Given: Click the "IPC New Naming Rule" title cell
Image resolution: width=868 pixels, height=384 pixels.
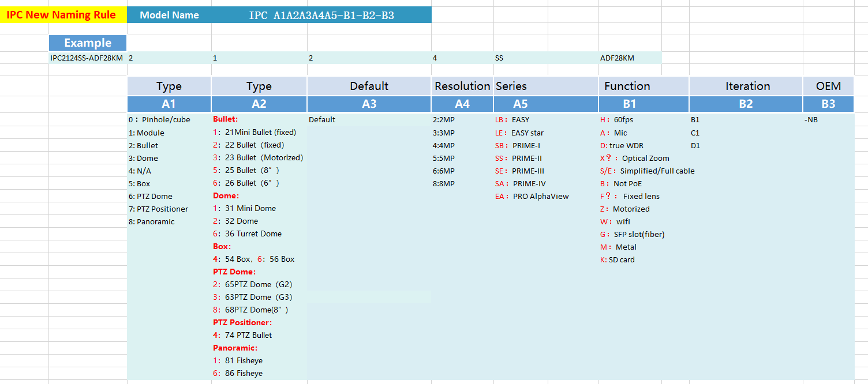Looking at the screenshot, I should click(61, 15).
